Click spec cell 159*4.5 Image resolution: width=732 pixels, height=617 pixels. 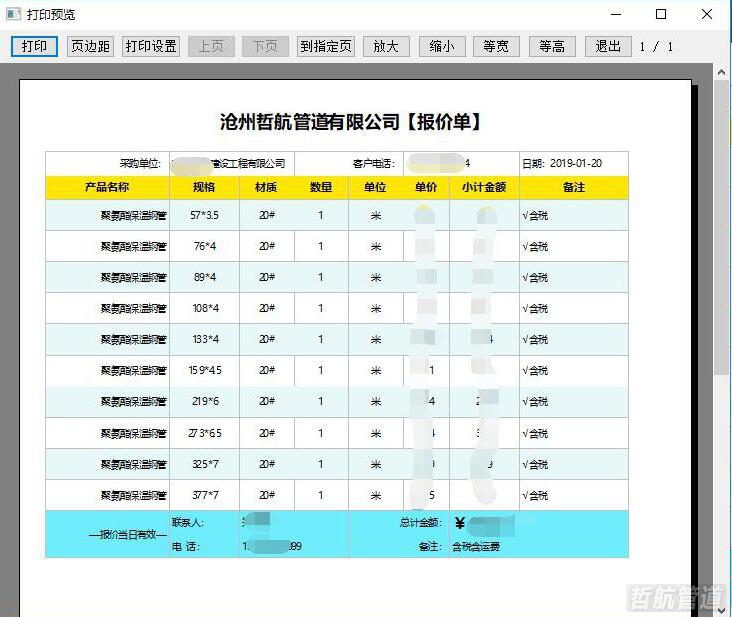[205, 370]
